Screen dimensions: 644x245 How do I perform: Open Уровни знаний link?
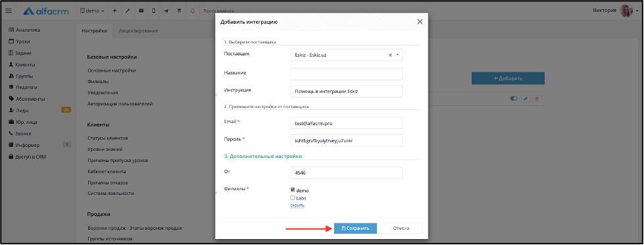[105, 150]
